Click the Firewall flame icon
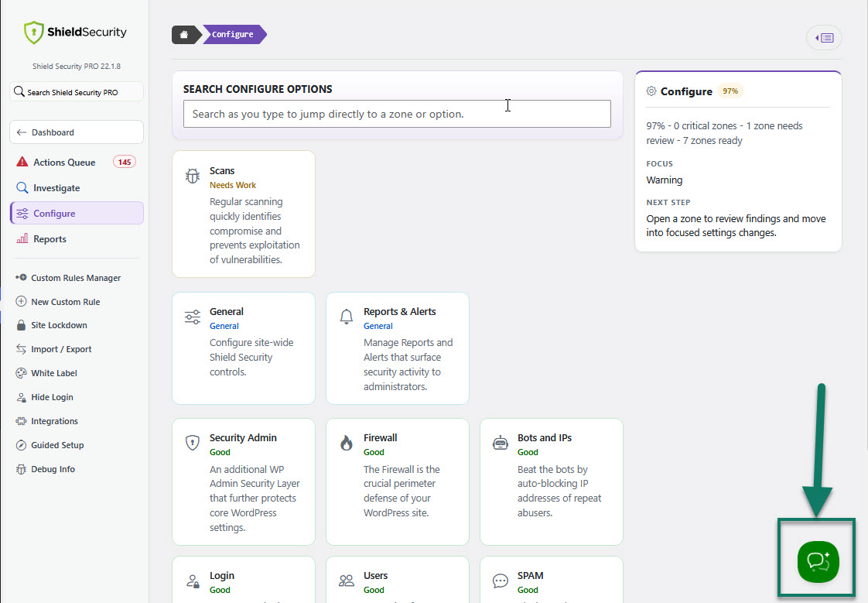The image size is (868, 603). (x=346, y=443)
